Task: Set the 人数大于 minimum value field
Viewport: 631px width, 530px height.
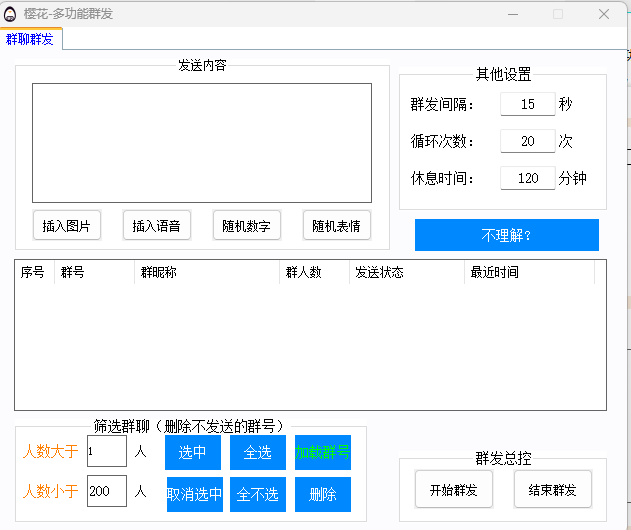Action: (x=107, y=451)
